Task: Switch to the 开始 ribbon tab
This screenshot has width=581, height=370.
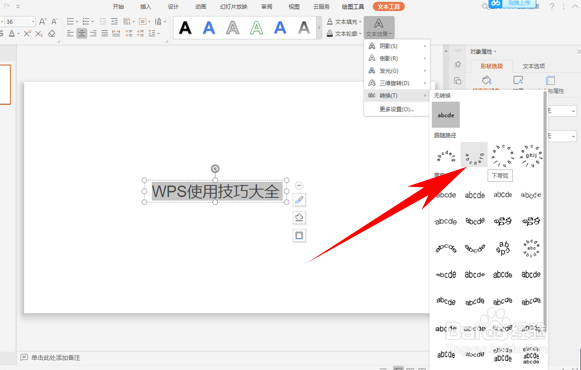Action: click(x=118, y=7)
